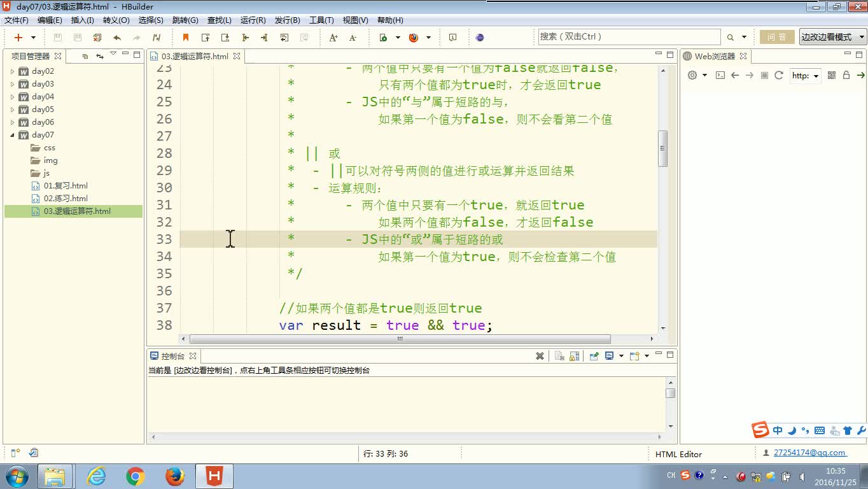Expand the day05 project folder
868x489 pixels.
[x=12, y=110]
